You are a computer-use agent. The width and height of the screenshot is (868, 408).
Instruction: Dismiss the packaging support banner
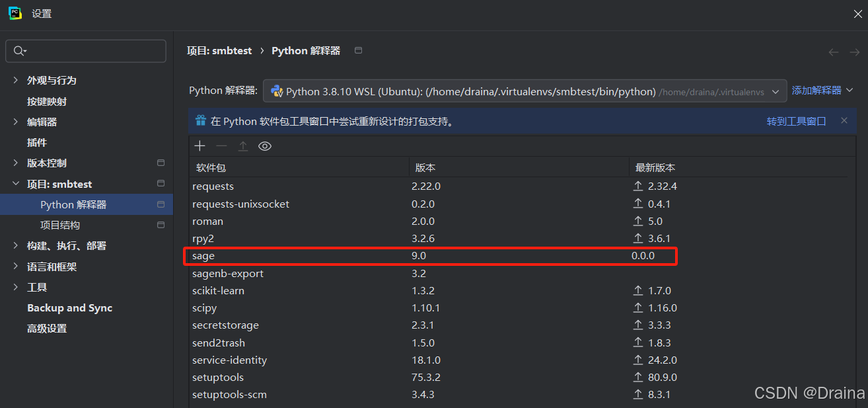[844, 121]
